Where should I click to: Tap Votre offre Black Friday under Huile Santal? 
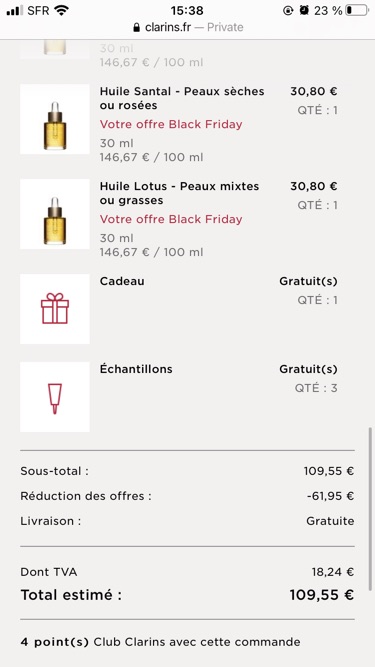coord(171,124)
